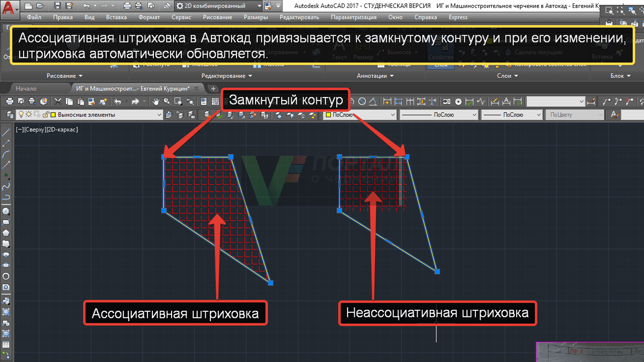This screenshot has width=644, height=362.
Task: Click the yellow layer color swatch of Выносные элементы
Action: tap(53, 115)
